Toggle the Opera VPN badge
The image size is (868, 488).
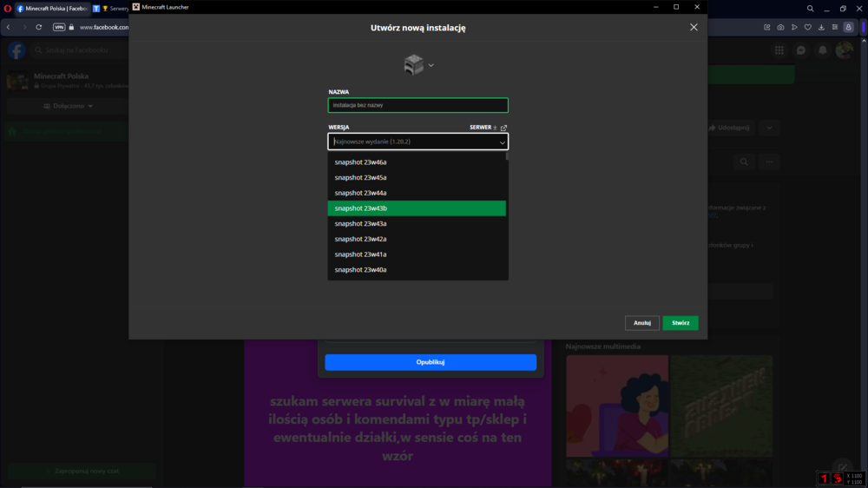(59, 27)
